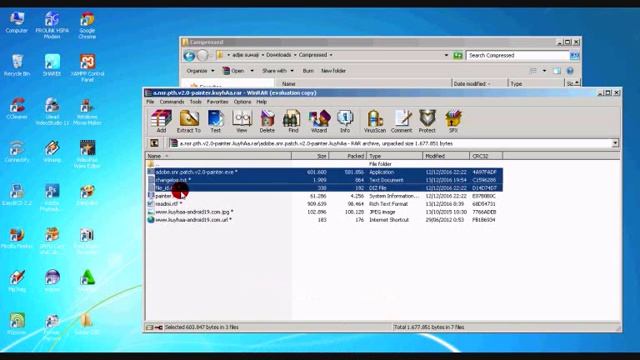Open the Favorites menu
Image resolution: width=640 pixels, height=360 pixels.
[x=218, y=102]
